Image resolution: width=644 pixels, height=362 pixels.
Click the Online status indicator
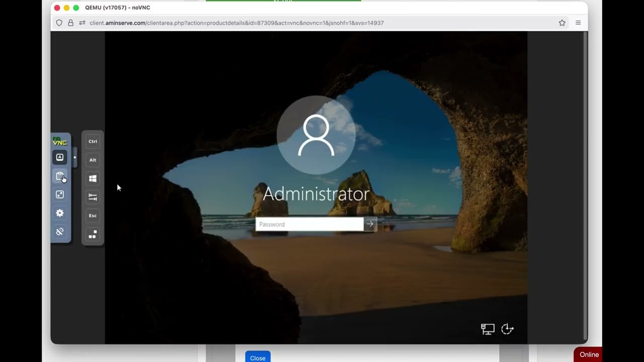point(588,354)
